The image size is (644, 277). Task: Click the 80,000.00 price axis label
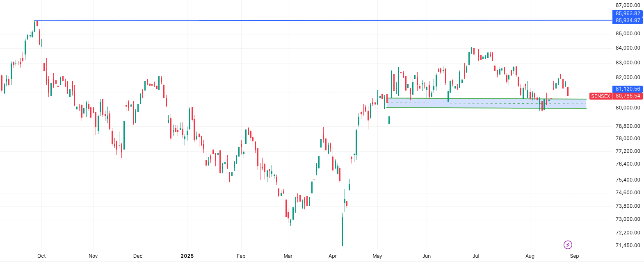(628, 108)
